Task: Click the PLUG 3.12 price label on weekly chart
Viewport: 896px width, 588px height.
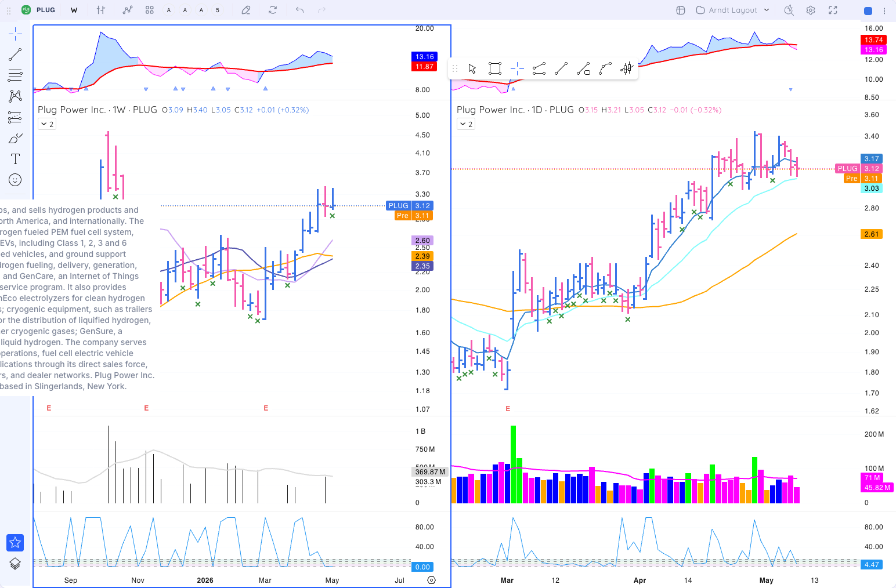Action: [x=410, y=206]
